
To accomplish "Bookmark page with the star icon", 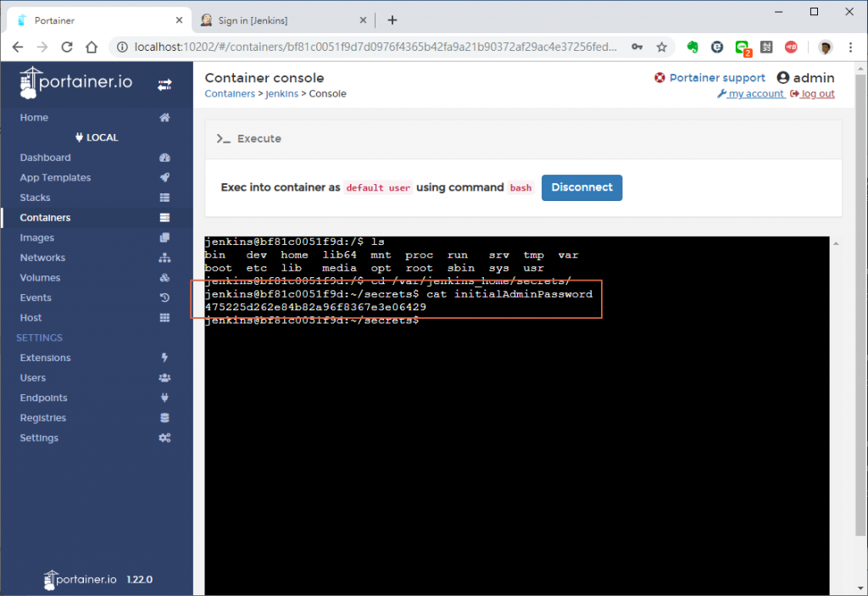I will click(661, 47).
